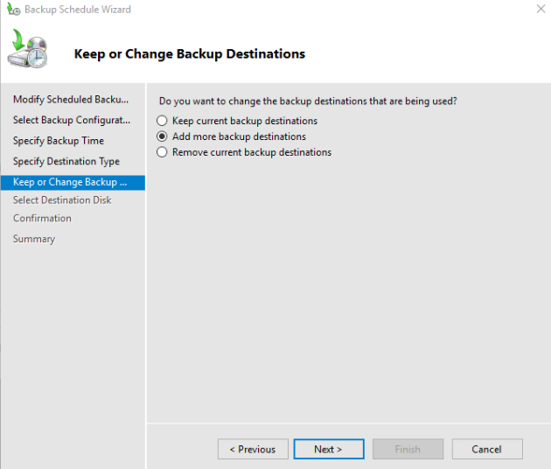
Task: Click the Confirmation step in sidebar
Action: (42, 218)
